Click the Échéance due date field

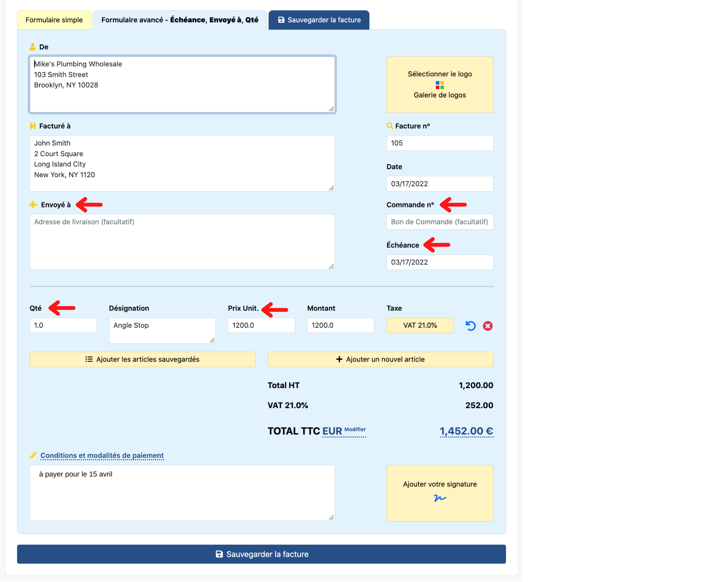440,262
